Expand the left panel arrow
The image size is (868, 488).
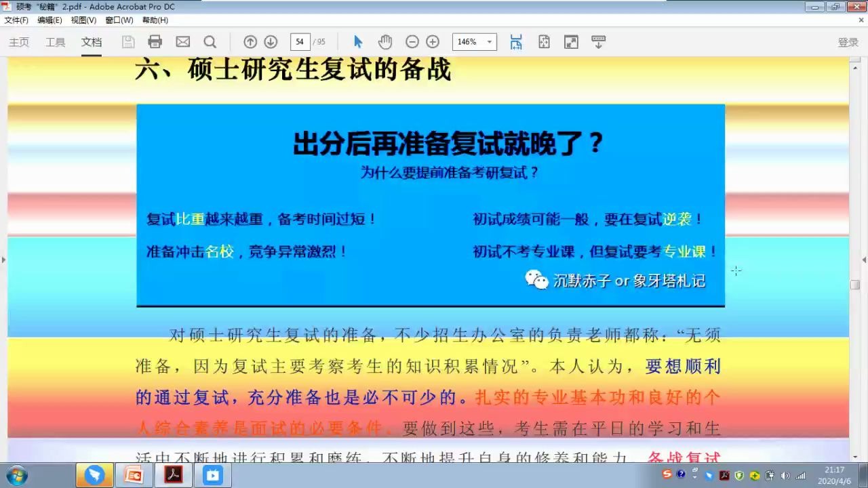4,259
